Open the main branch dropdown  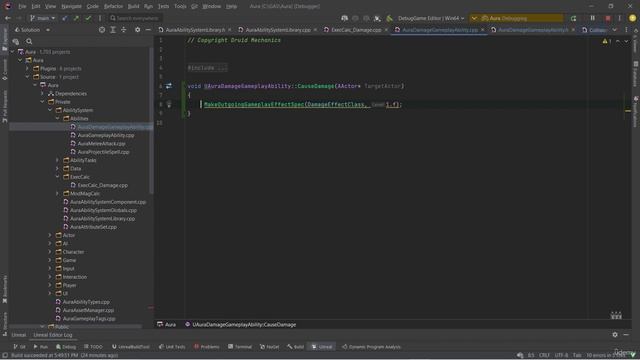[x=42, y=18]
